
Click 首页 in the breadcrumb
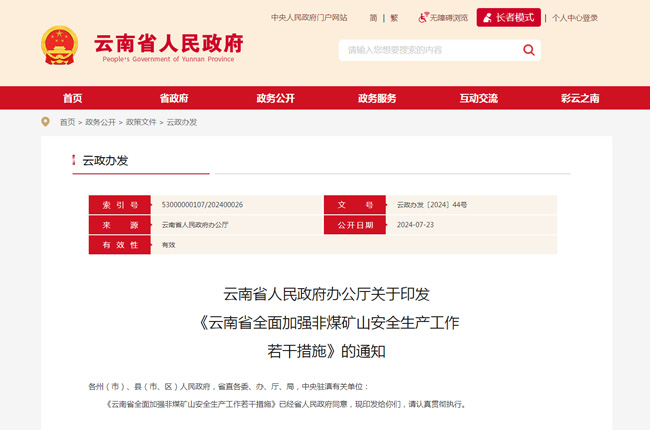(67, 122)
